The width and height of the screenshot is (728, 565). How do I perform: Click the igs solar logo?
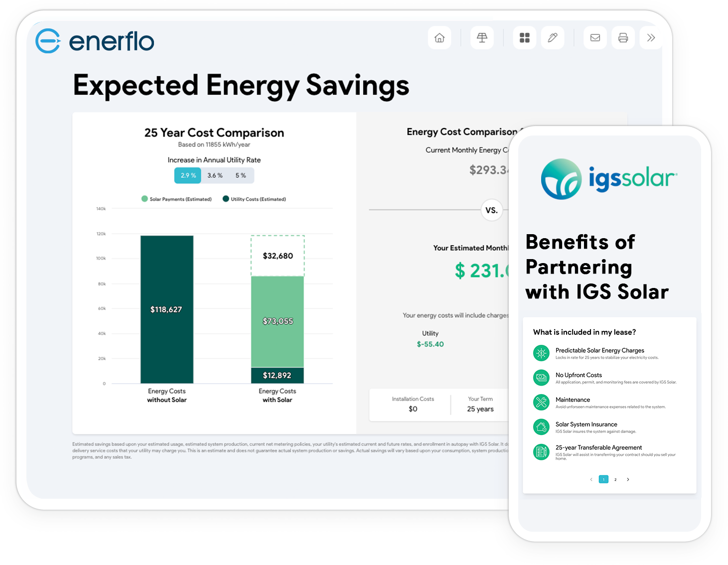[x=609, y=179]
